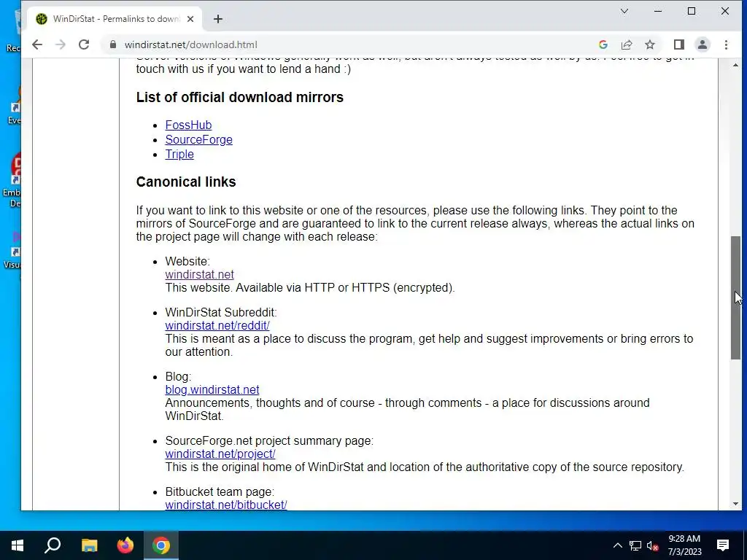Click the 'WinDirStat Subreddit:' label
The height and width of the screenshot is (560, 747).
[221, 312]
